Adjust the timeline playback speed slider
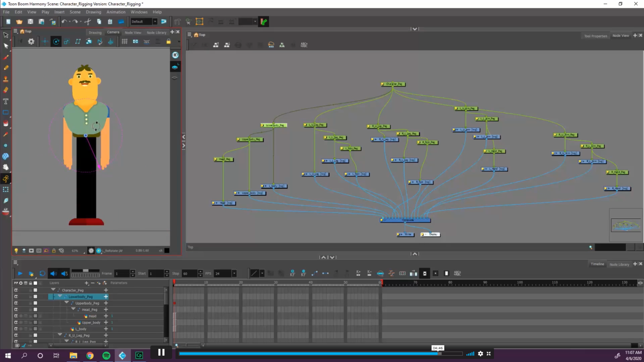Screen dimensions: 644x362 [x=86, y=271]
